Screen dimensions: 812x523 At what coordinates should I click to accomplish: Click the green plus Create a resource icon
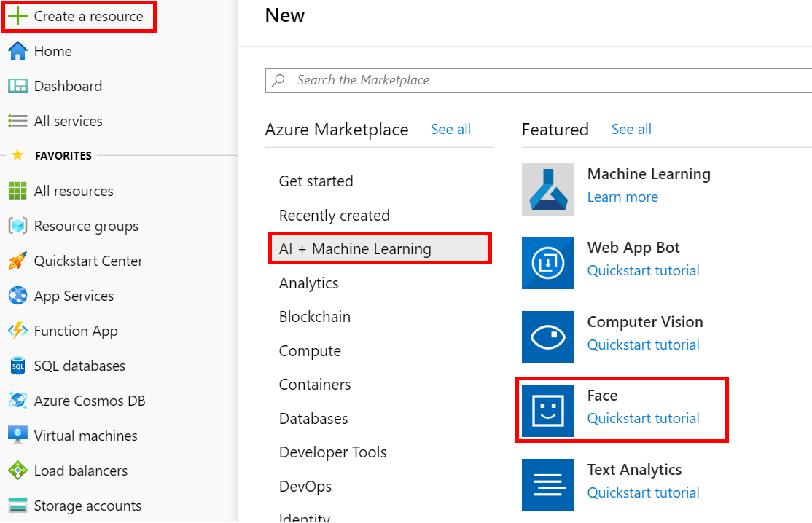(17, 16)
